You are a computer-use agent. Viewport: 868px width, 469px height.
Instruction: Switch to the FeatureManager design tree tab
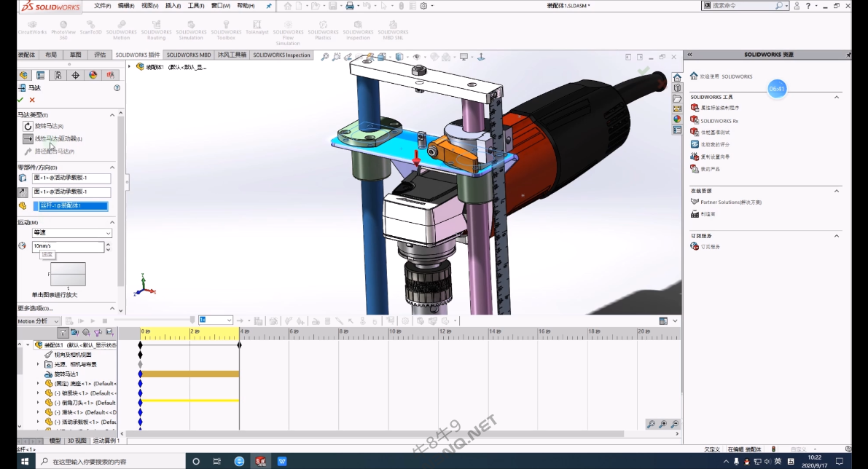point(23,75)
